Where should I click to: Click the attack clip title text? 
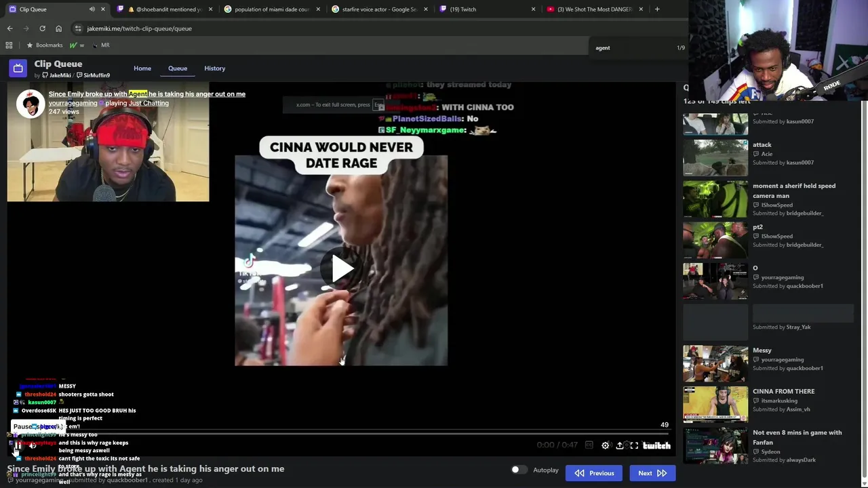(x=762, y=144)
